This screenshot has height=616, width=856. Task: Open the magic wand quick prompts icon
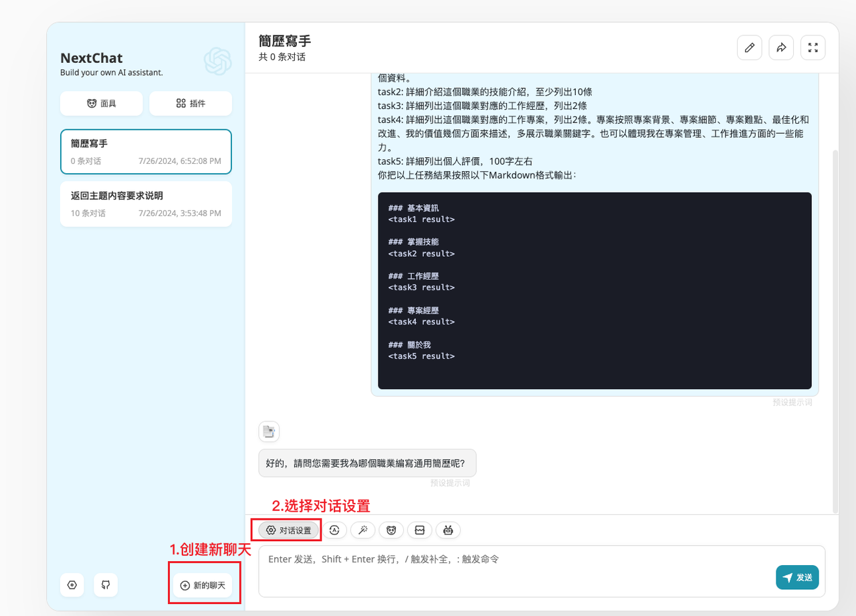(x=363, y=530)
